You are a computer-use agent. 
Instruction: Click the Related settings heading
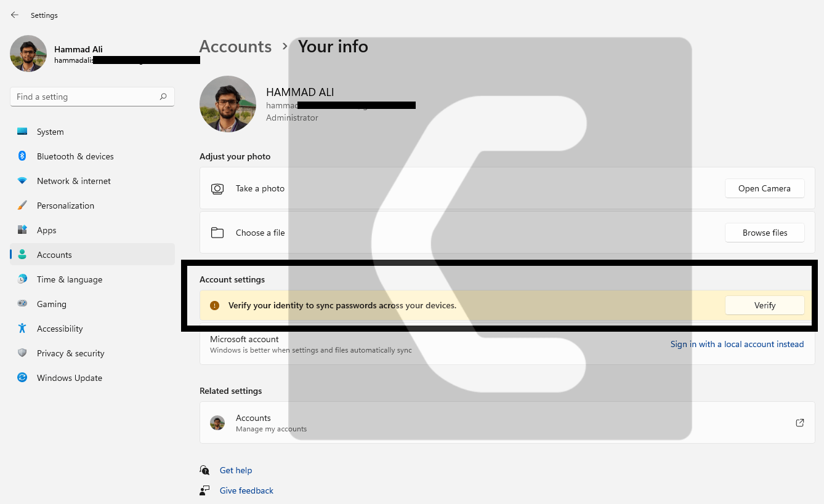230,391
